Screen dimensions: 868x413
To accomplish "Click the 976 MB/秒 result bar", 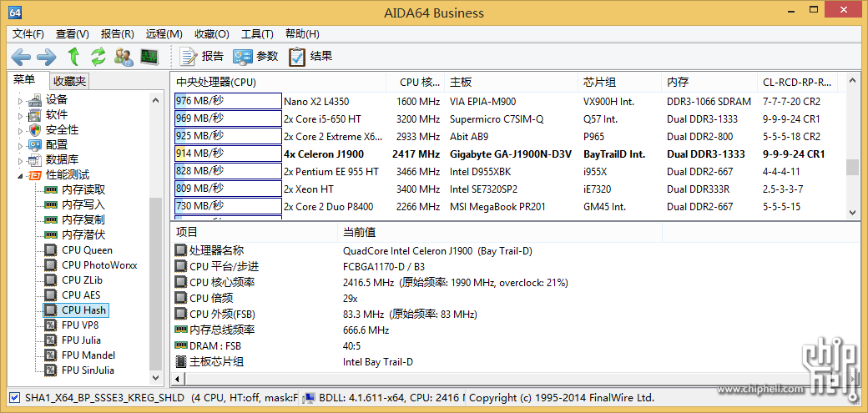I will 228,101.
